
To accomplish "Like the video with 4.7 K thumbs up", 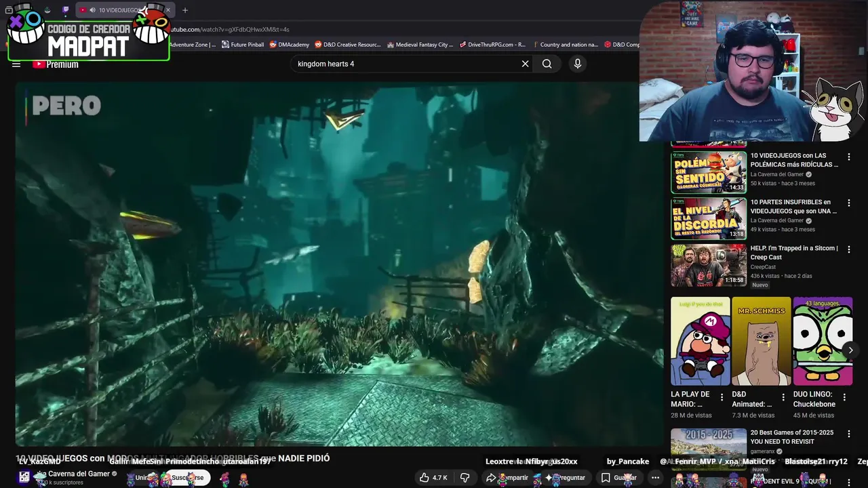I will tap(433, 478).
